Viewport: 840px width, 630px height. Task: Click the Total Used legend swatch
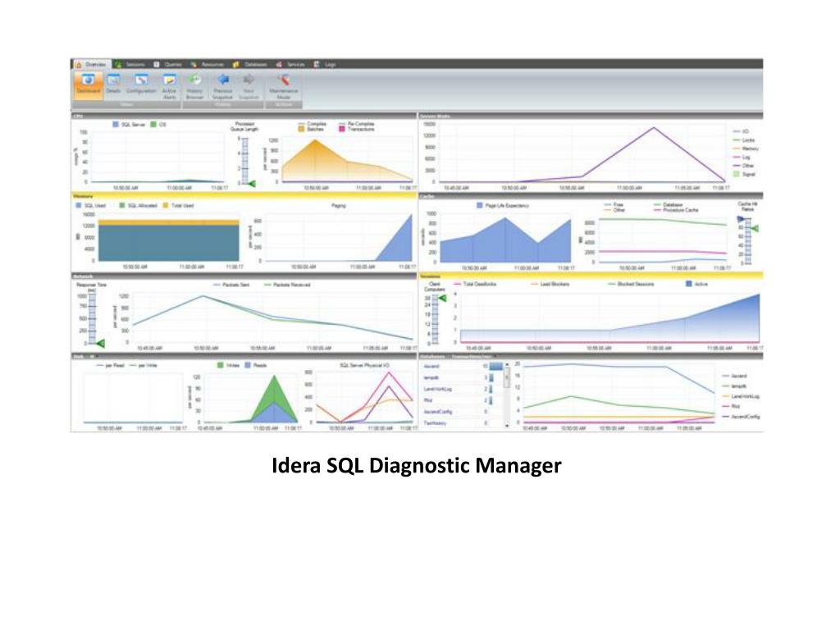tap(166, 205)
